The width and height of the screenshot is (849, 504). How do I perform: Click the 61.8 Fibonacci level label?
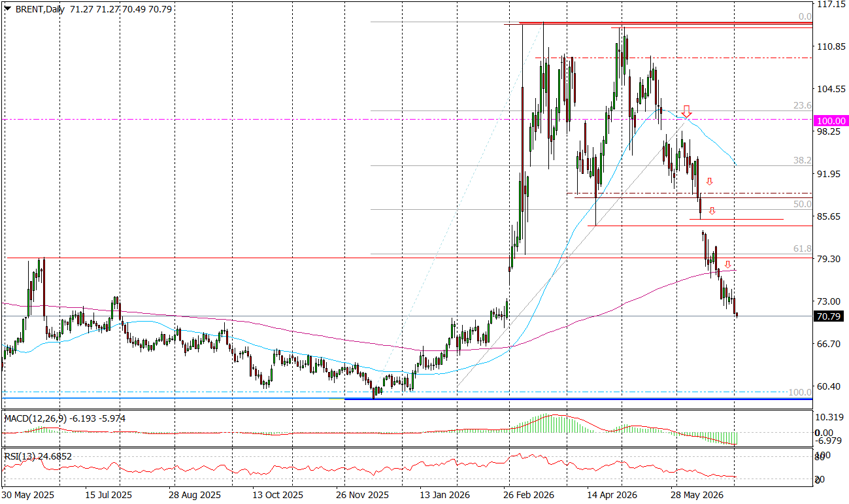(x=802, y=248)
